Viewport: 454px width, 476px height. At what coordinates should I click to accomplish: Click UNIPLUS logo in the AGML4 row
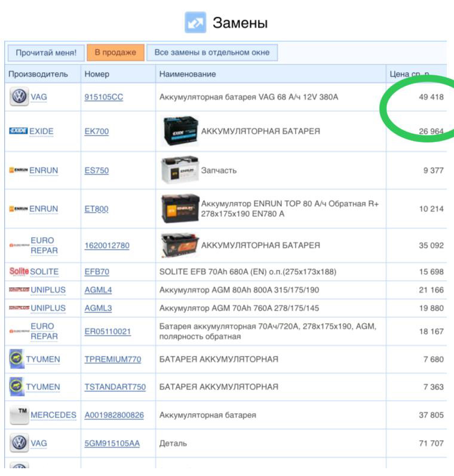19,290
